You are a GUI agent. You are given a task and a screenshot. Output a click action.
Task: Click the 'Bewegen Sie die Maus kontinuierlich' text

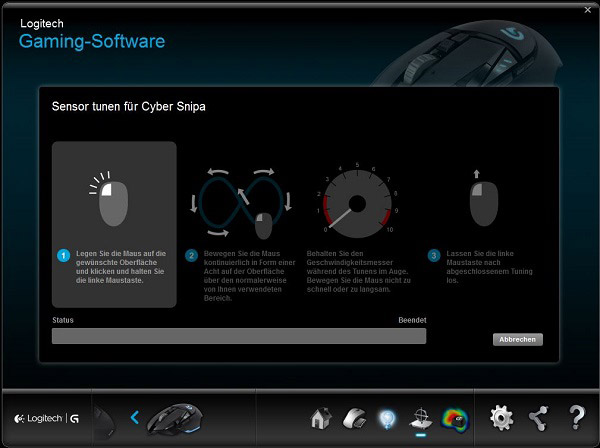tap(249, 275)
